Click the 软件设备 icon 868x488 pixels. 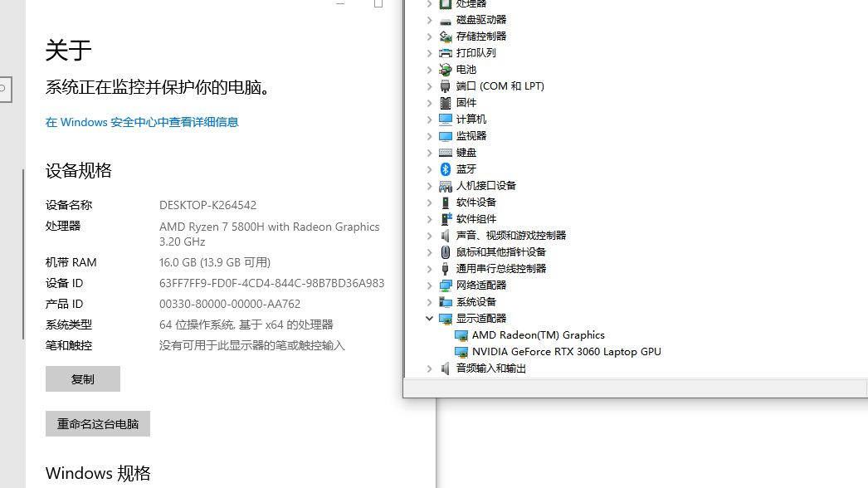(x=445, y=203)
